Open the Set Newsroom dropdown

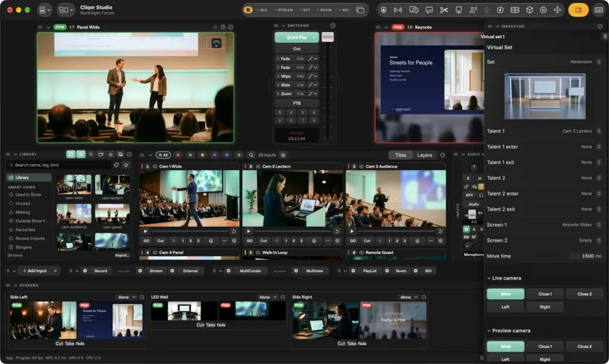tap(586, 62)
